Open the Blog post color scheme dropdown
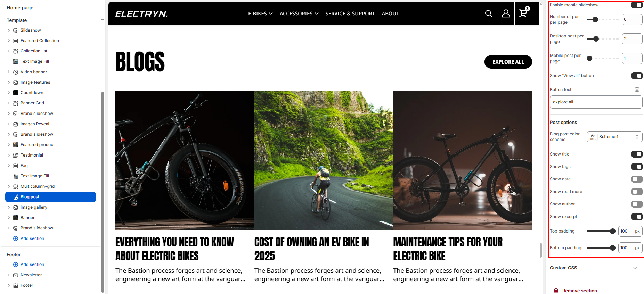Image resolution: width=644 pixels, height=294 pixels. coord(614,137)
